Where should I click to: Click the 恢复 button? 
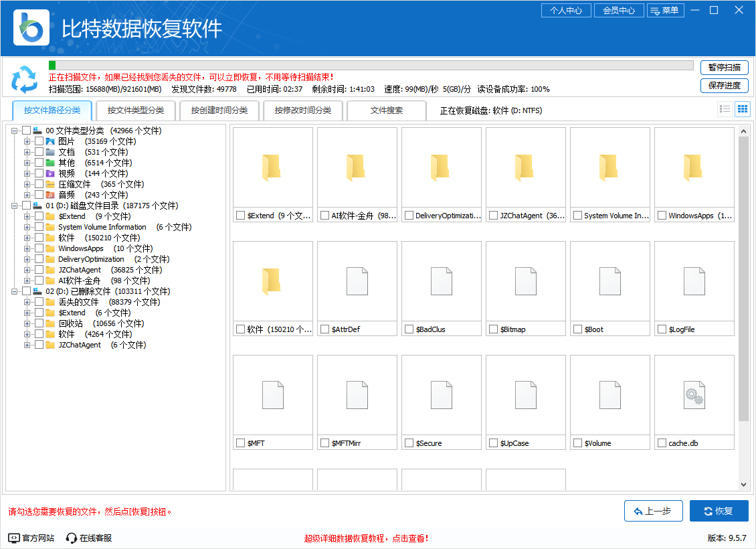[719, 511]
